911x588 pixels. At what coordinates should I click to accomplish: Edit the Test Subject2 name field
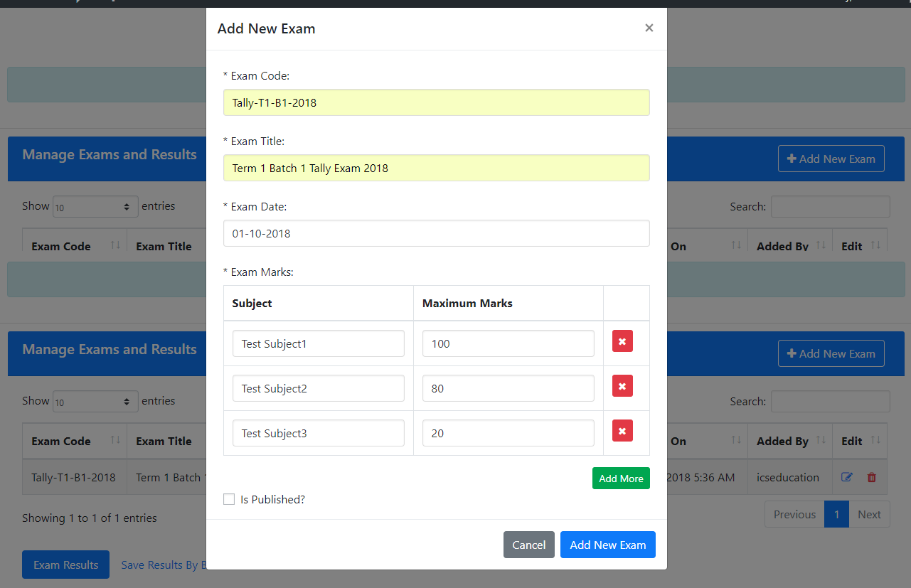[x=319, y=388]
